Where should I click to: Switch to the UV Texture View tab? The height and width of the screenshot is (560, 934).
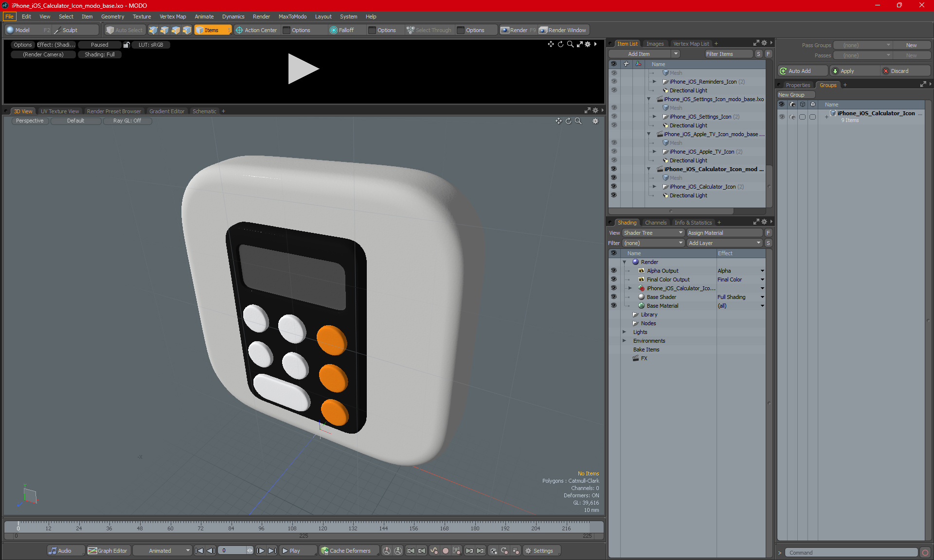60,111
